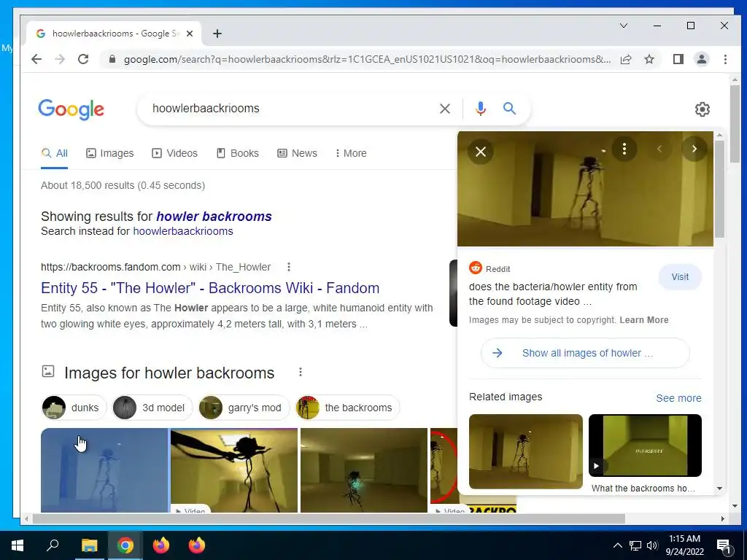Switch to the Videos tab
Viewport: 747px width, 560px height.
pos(174,153)
